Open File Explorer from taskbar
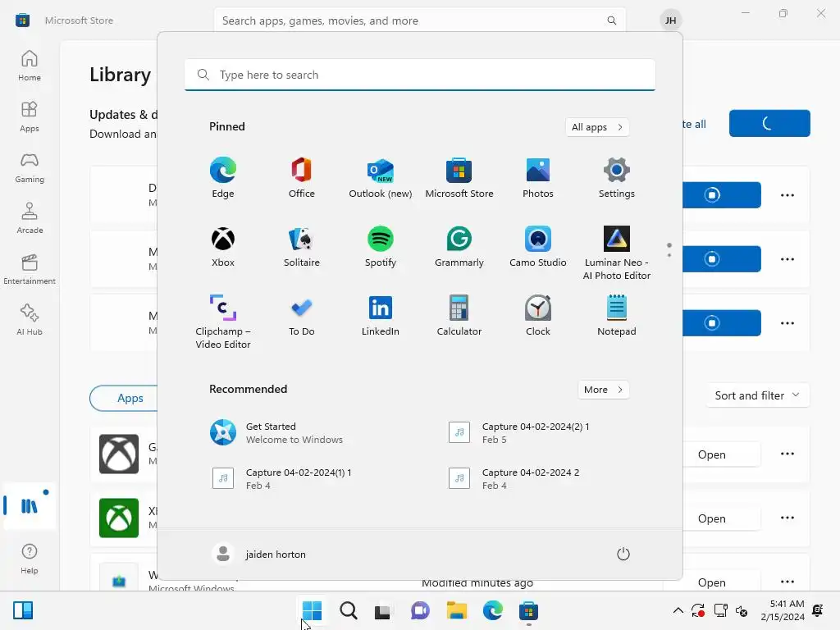The width and height of the screenshot is (840, 630). (457, 610)
